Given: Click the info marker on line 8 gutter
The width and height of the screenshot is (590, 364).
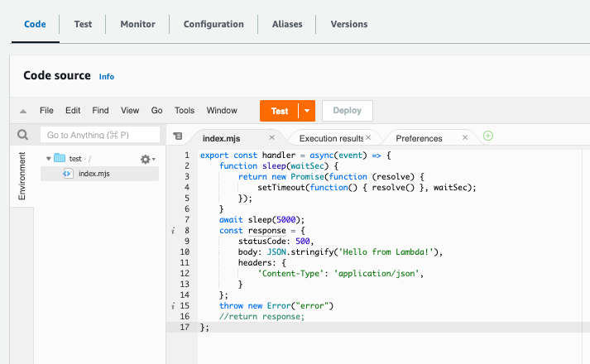Looking at the screenshot, I should pos(173,231).
